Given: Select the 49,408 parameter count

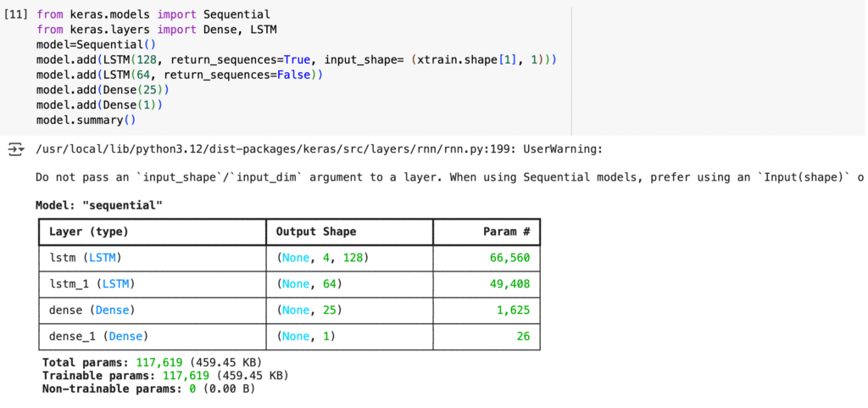Looking at the screenshot, I should [509, 284].
